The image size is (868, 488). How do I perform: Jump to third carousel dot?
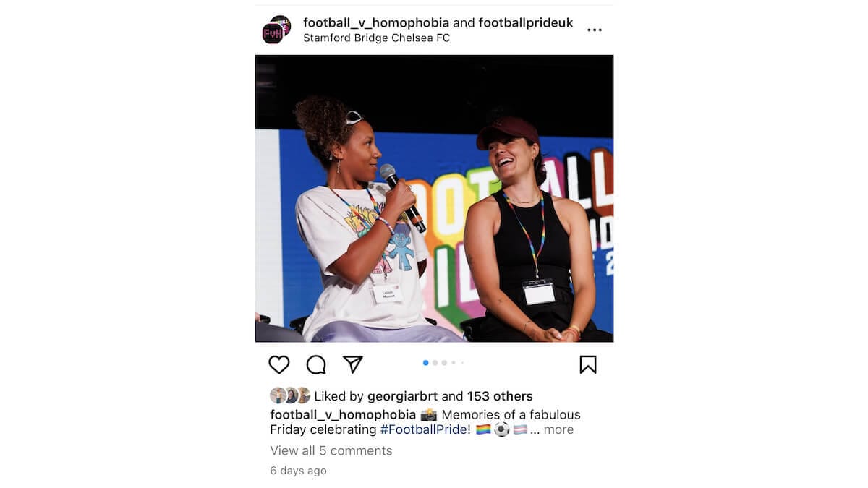point(444,363)
